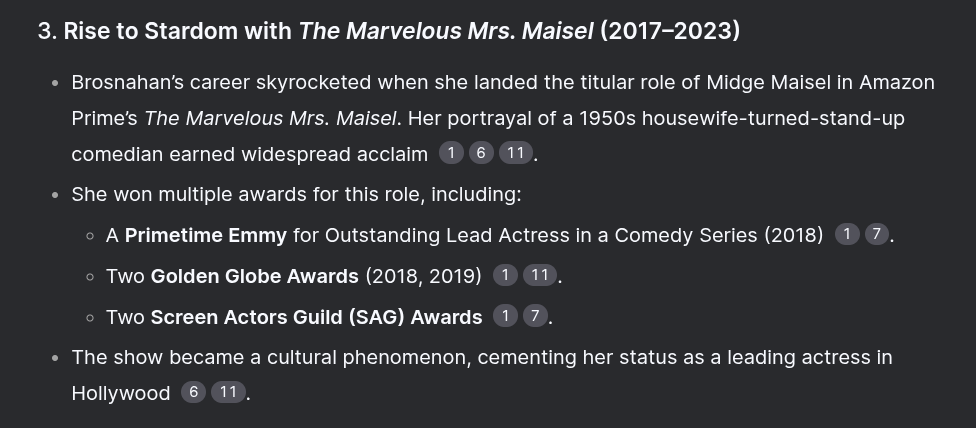The height and width of the screenshot is (428, 976).
Task: Click the bold 'Golden Globe Awards' text
Action: [255, 276]
